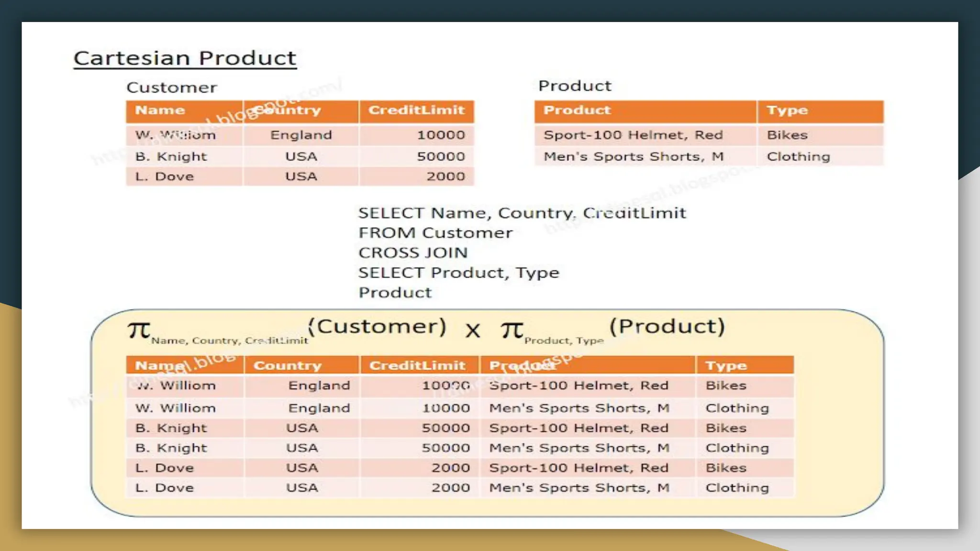Select the CreditLimit header in Customer table
The width and height of the screenshot is (980, 551).
tap(416, 110)
